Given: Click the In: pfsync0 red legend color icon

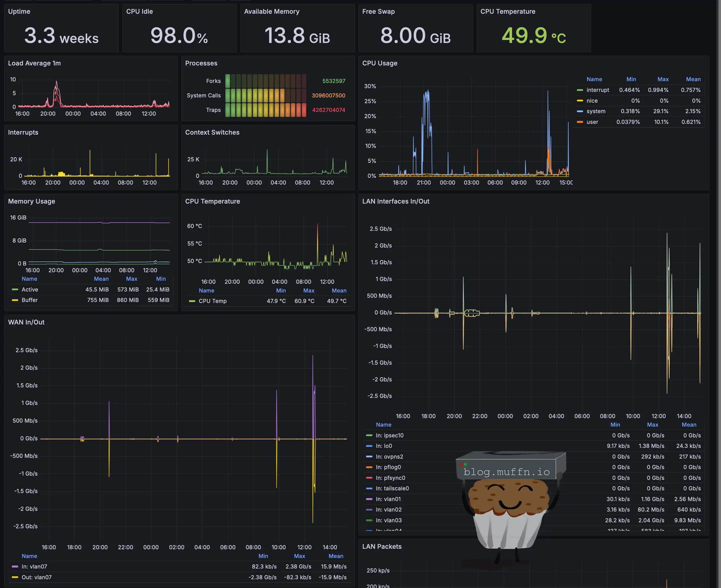Looking at the screenshot, I should (369, 478).
